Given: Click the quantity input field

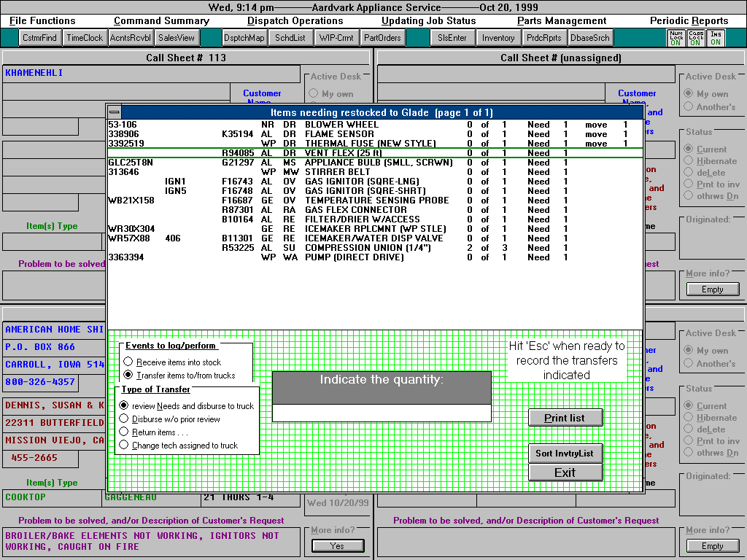Looking at the screenshot, I should pyautogui.click(x=382, y=413).
